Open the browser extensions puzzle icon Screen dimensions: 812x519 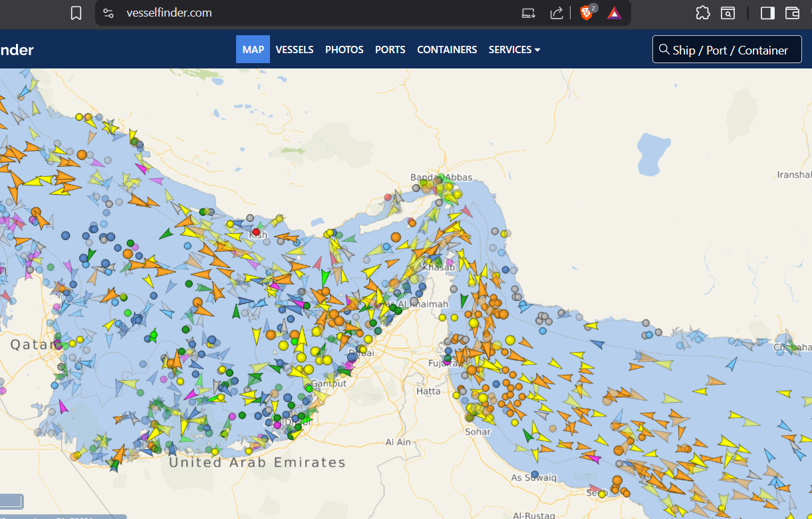[x=703, y=13]
